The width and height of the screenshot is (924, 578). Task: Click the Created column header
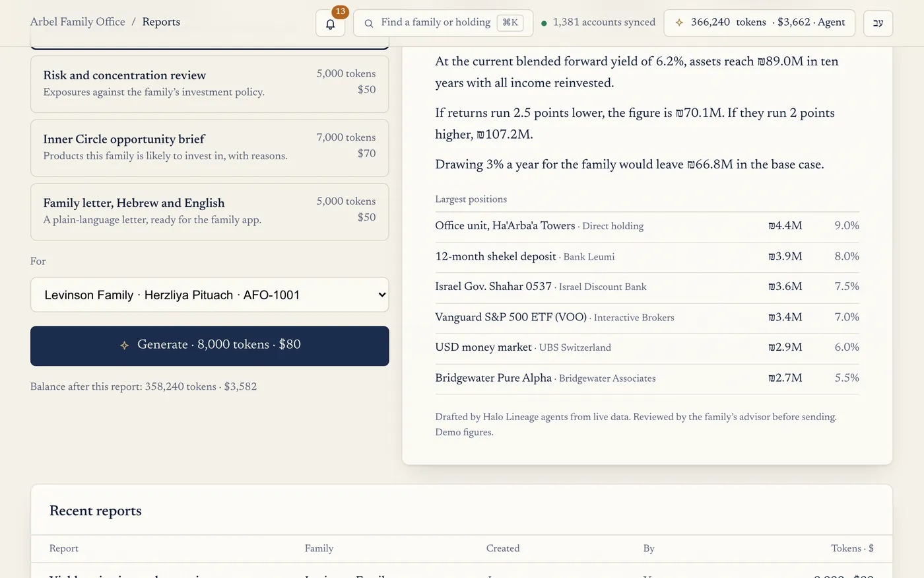pos(503,548)
